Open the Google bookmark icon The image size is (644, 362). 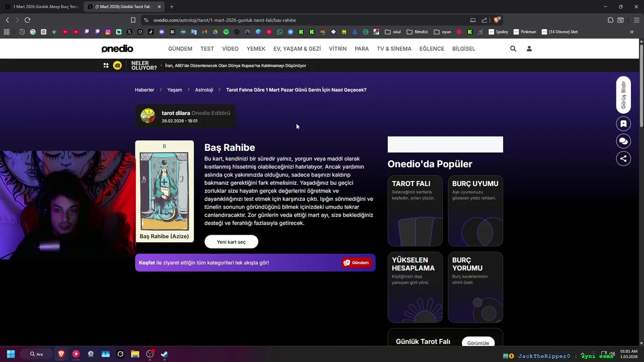click(x=33, y=32)
